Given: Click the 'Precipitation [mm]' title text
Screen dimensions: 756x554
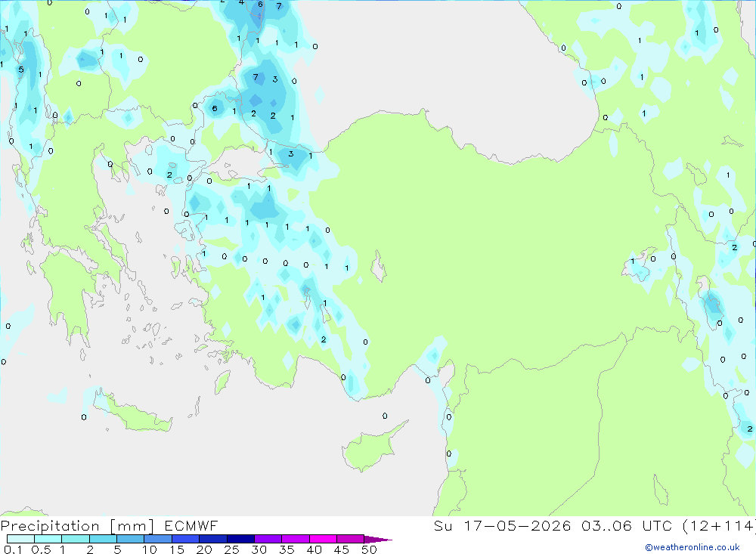Looking at the screenshot, I should (77, 526).
